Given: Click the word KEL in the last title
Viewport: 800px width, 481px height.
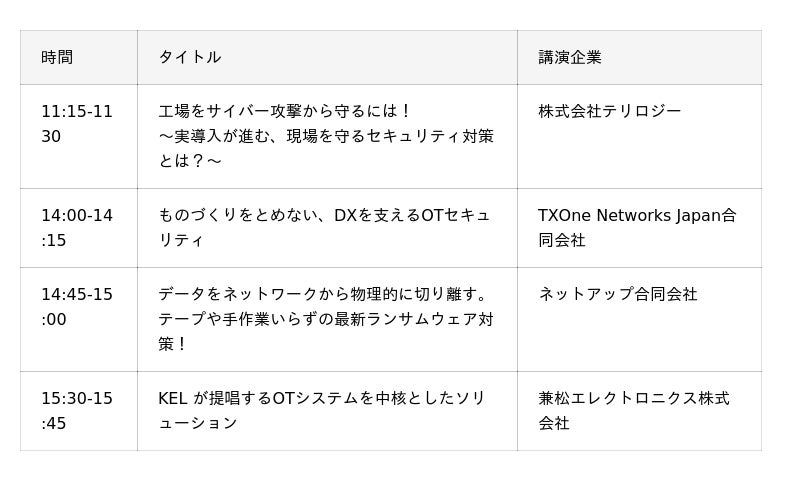Looking at the screenshot, I should click(x=174, y=398).
